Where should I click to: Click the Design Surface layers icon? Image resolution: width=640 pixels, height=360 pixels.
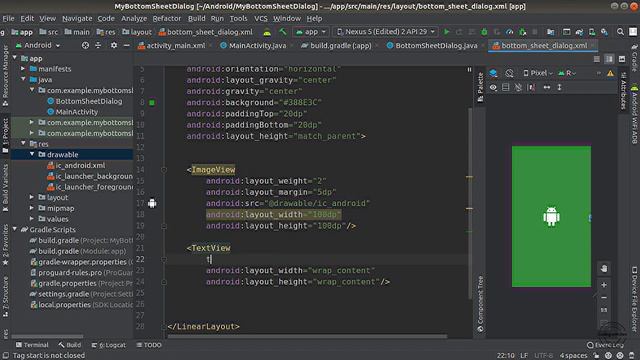(x=493, y=73)
